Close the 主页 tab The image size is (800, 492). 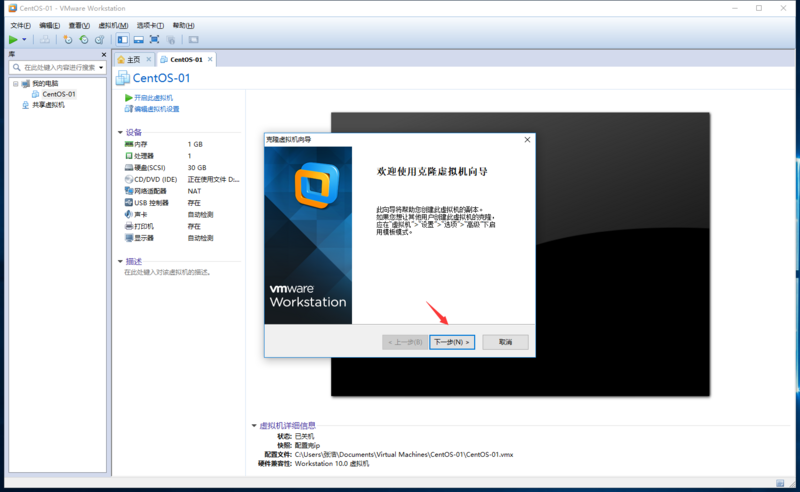pyautogui.click(x=148, y=59)
